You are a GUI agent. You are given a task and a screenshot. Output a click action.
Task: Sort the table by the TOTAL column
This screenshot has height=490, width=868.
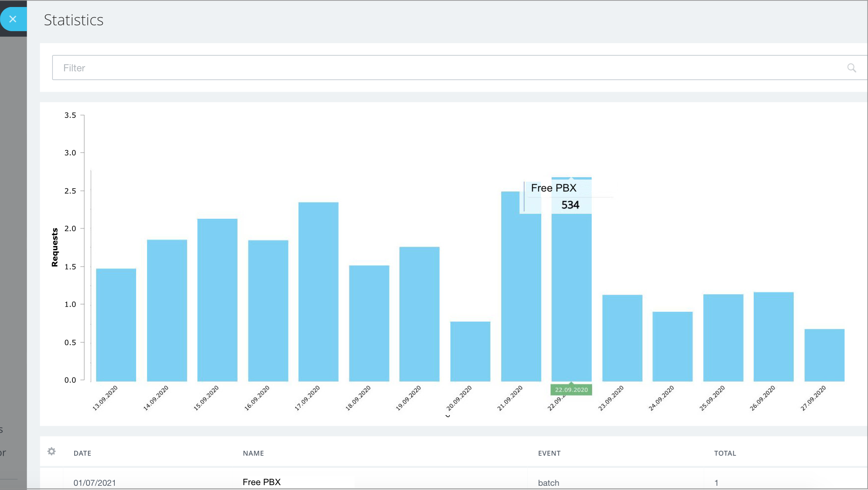[x=725, y=453]
